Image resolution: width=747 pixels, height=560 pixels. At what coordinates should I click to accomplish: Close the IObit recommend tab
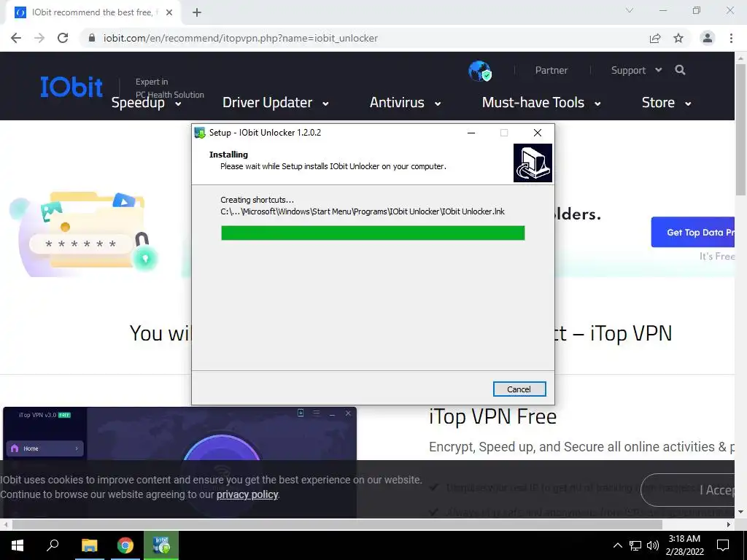coord(169,12)
